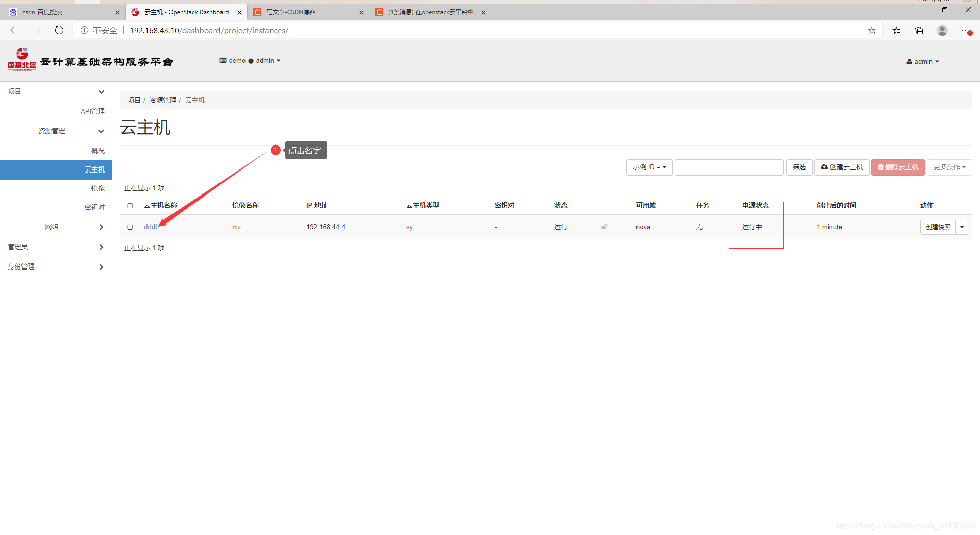
Task: Open a new browser tab
Action: (x=500, y=12)
